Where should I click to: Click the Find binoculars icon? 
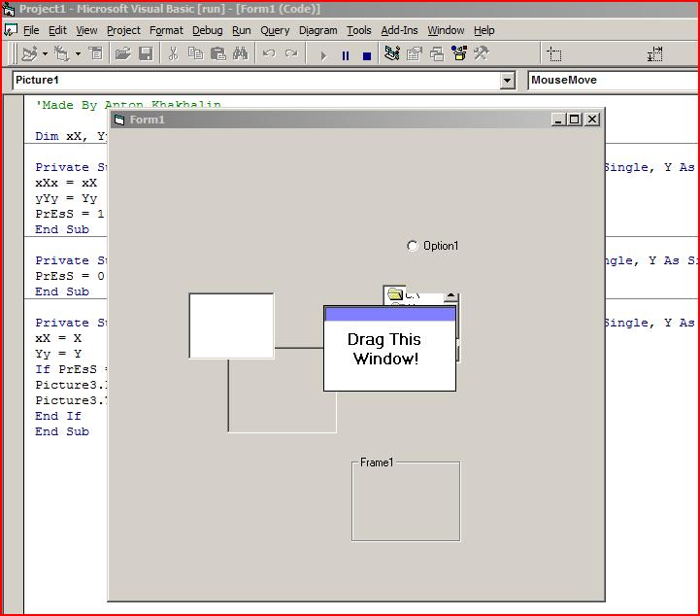tap(240, 54)
